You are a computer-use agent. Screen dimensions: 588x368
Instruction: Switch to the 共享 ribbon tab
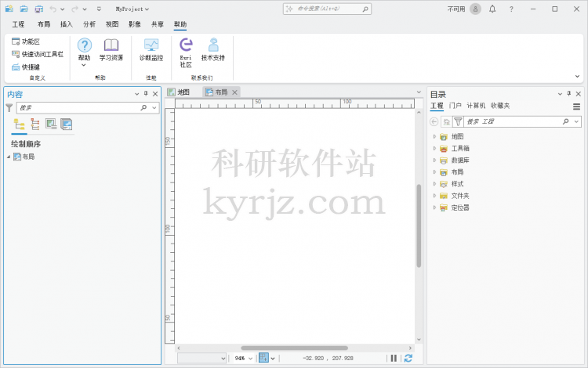click(158, 24)
